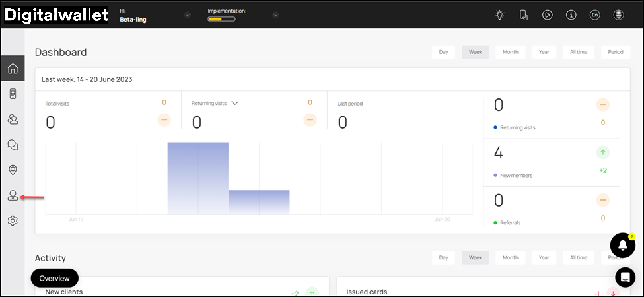Expand the Implementation progress dropdown
The height and width of the screenshot is (297, 644).
(x=275, y=15)
